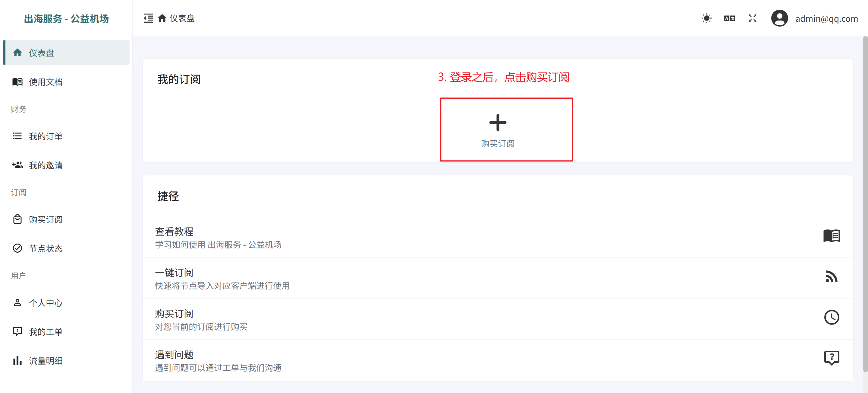The image size is (868, 393).
Task: Click the home icon in breadcrumb
Action: (x=162, y=18)
